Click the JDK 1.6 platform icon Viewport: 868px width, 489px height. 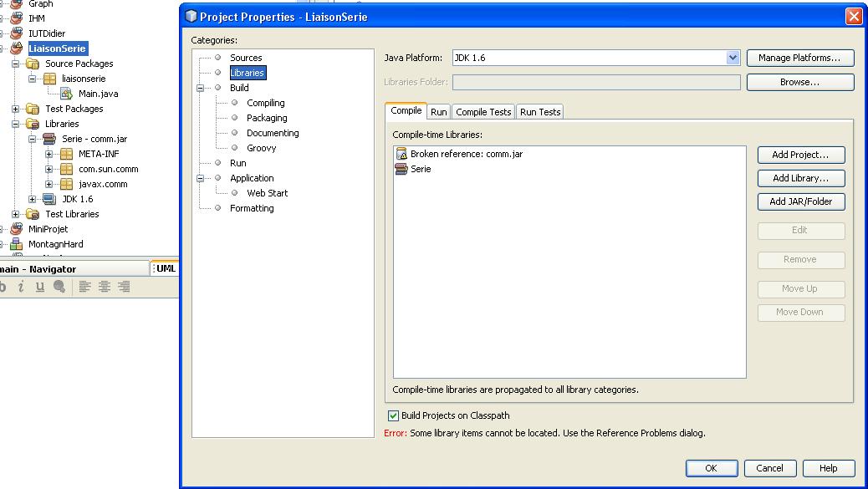coord(49,199)
